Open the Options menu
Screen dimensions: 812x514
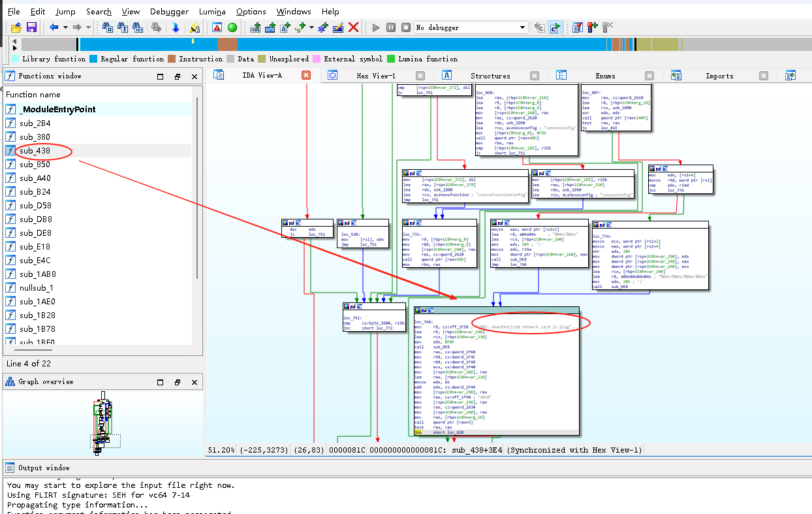pyautogui.click(x=251, y=11)
